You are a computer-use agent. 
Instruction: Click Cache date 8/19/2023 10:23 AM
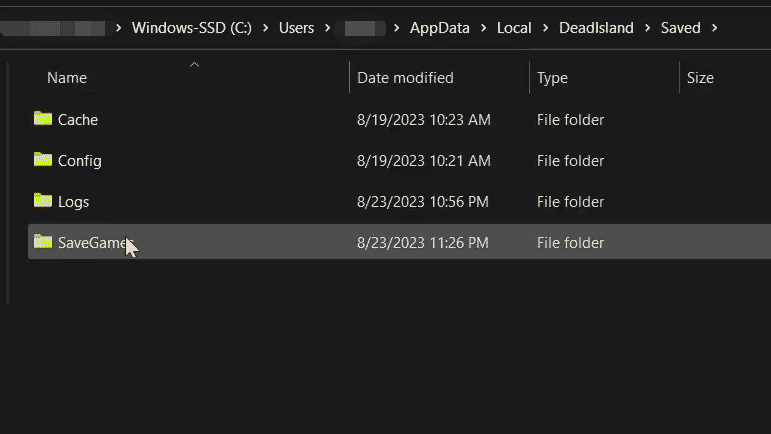424,119
